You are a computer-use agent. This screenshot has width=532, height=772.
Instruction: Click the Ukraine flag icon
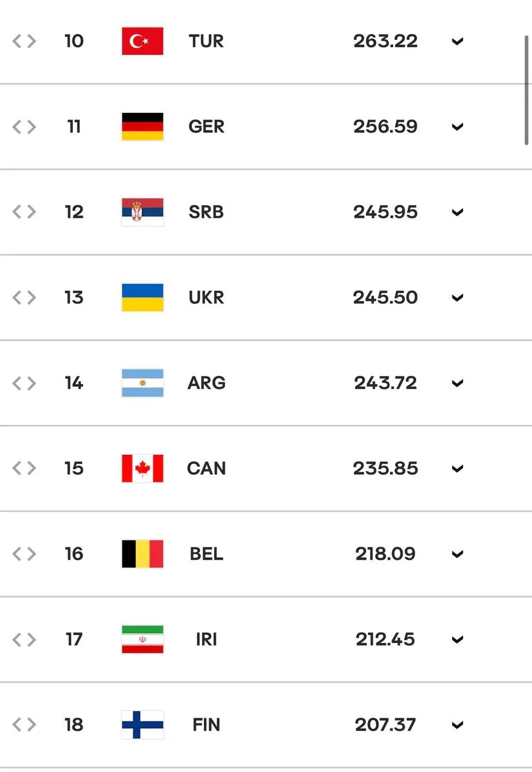coord(142,297)
